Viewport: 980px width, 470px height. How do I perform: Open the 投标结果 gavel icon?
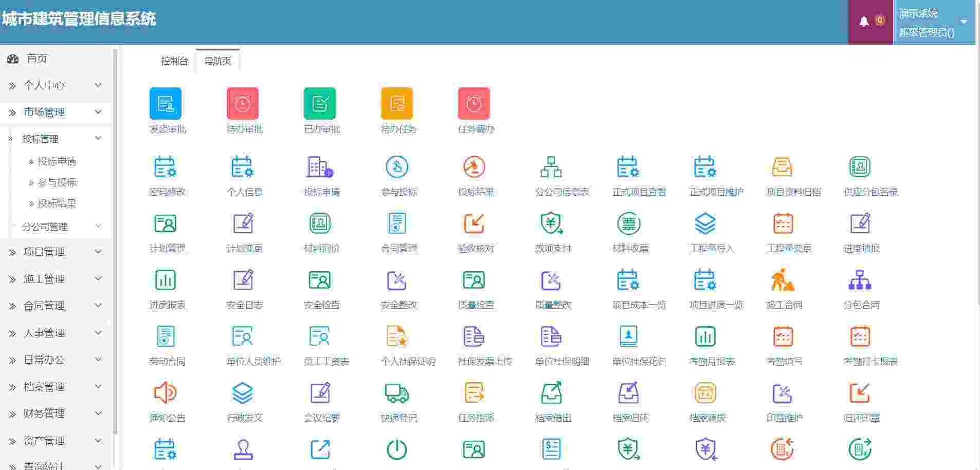(x=474, y=167)
